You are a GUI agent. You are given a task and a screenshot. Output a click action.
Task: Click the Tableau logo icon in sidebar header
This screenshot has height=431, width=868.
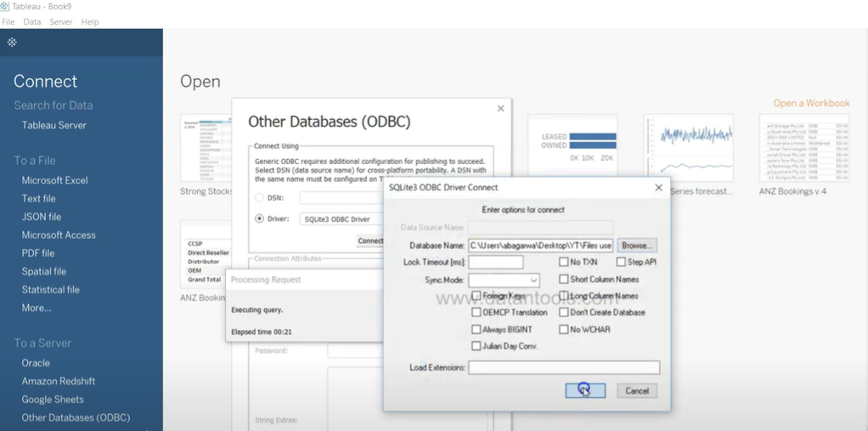click(x=12, y=43)
